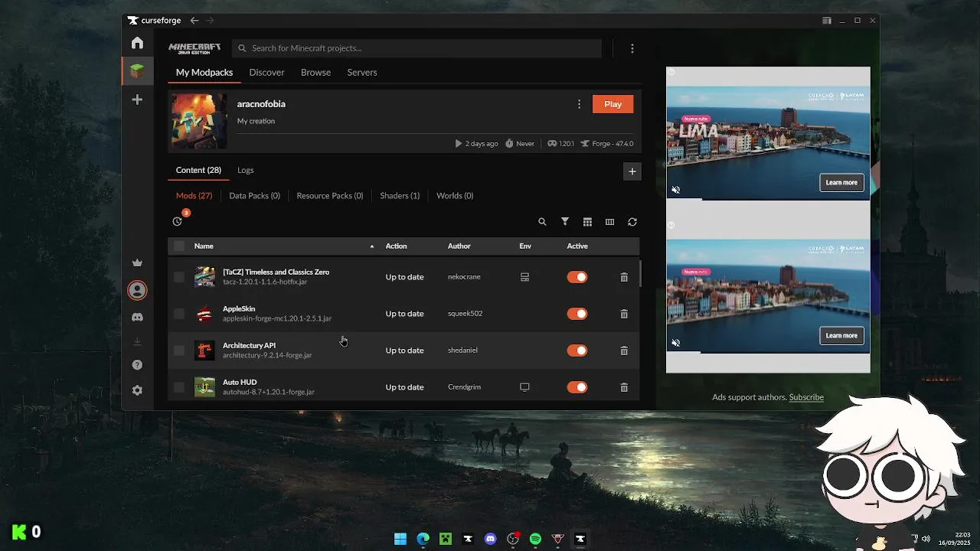The image size is (980, 551).
Task: Show Data Packs (0) tab
Action: tap(254, 196)
